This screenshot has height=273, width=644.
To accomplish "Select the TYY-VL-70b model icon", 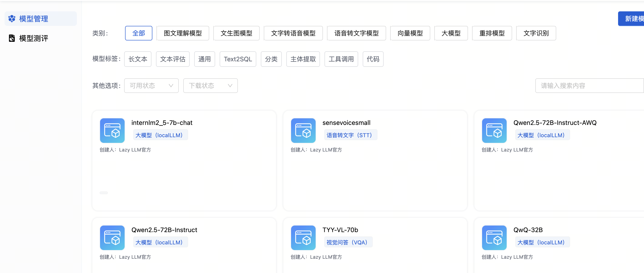I will [x=303, y=238].
